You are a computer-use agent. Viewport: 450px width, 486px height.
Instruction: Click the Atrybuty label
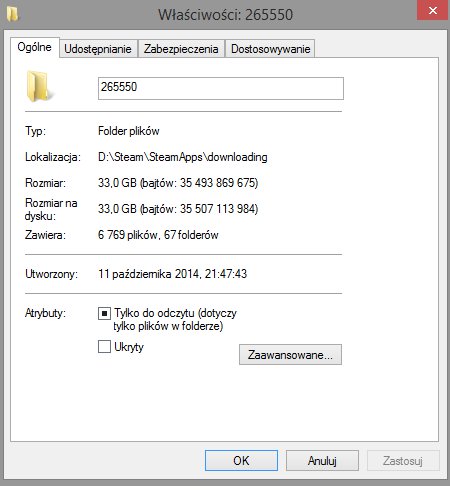[x=45, y=313]
